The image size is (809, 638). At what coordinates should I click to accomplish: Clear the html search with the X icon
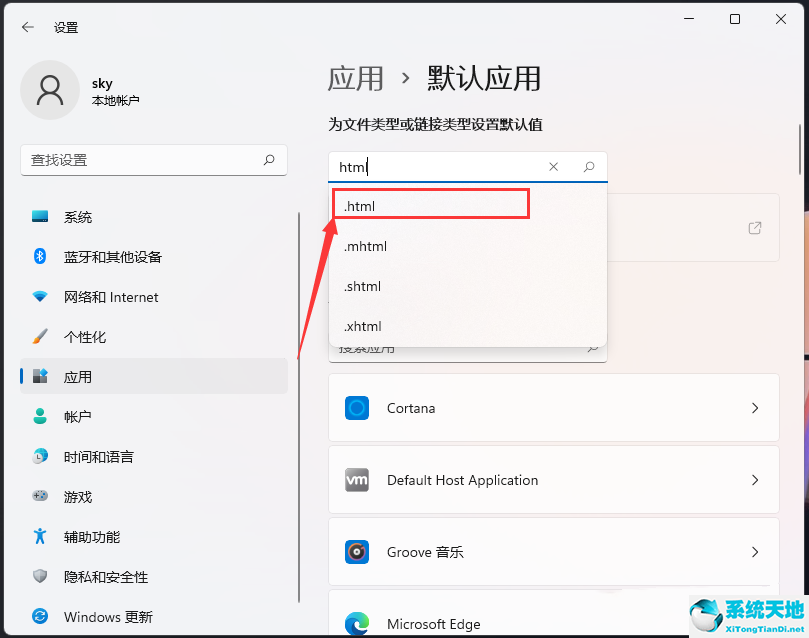[x=554, y=167]
